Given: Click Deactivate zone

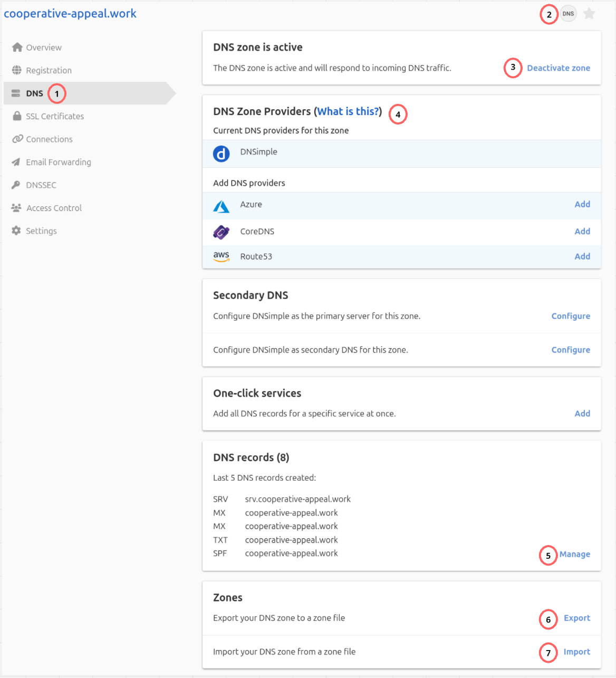Looking at the screenshot, I should pyautogui.click(x=558, y=68).
